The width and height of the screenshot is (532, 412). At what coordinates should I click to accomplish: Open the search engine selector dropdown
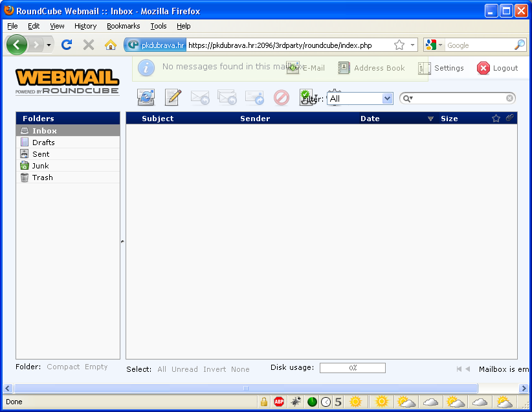pos(434,45)
